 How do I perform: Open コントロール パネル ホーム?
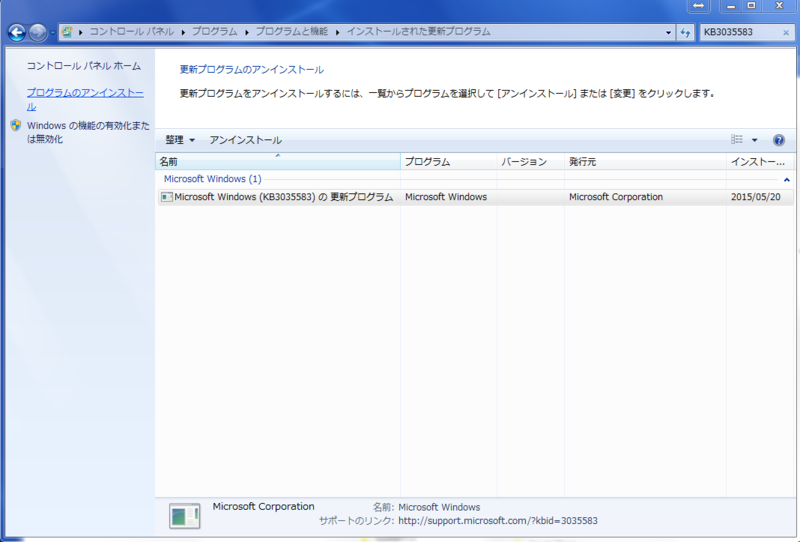84,66
